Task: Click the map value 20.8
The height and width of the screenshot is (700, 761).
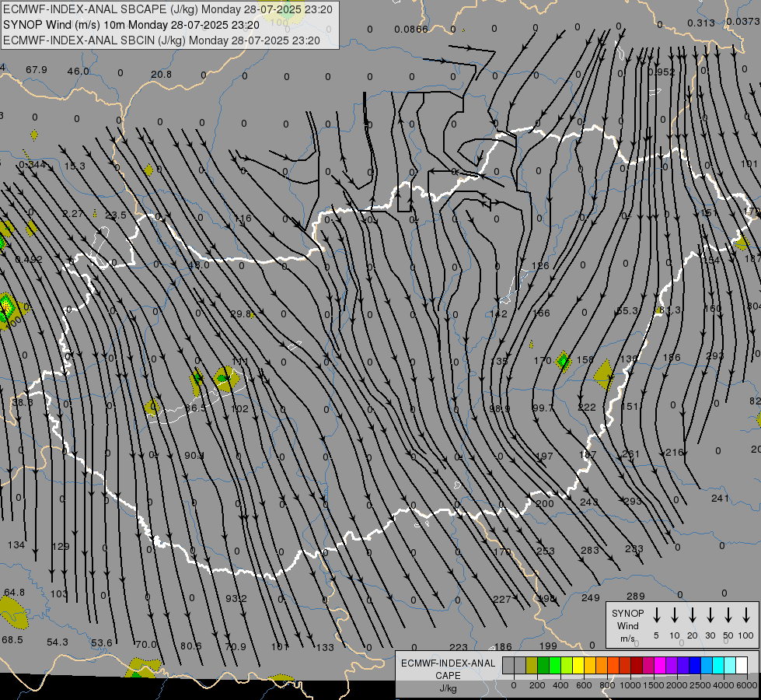Action: pos(161,75)
